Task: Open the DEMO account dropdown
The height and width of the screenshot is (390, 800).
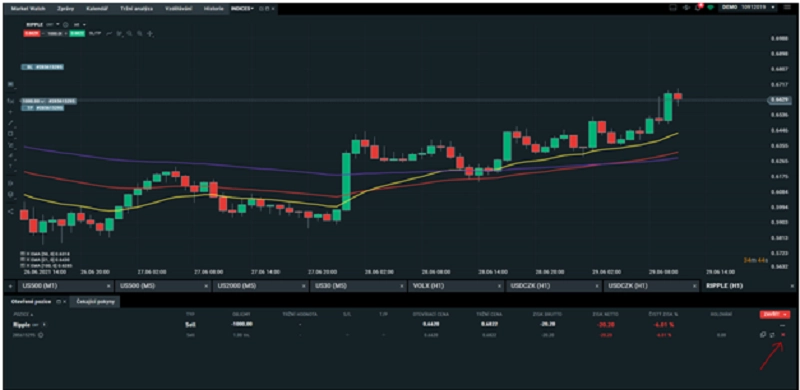Action: [748, 7]
